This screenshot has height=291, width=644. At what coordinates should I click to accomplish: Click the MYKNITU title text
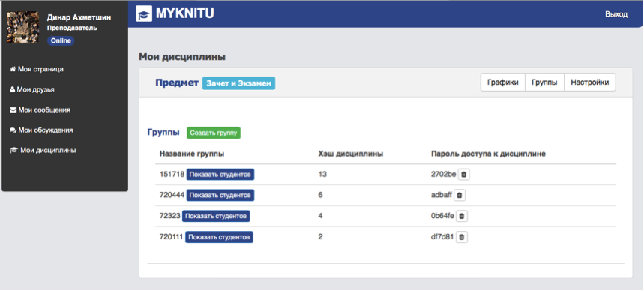tap(185, 14)
